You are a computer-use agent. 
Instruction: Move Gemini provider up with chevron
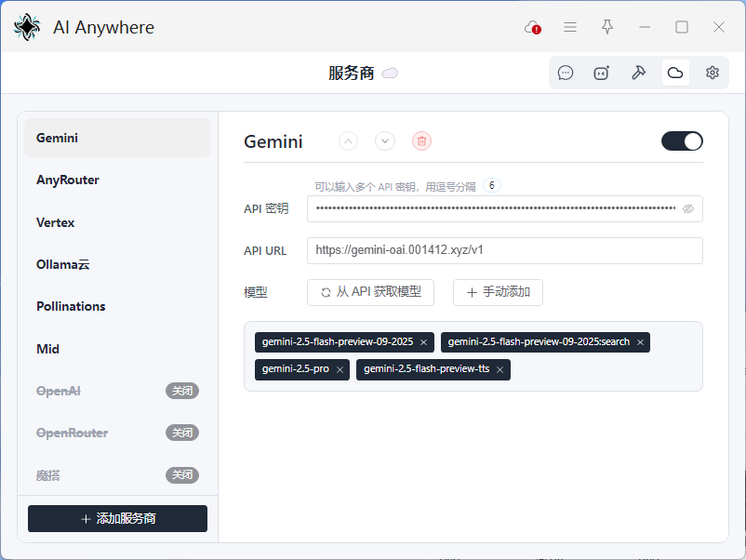click(349, 141)
